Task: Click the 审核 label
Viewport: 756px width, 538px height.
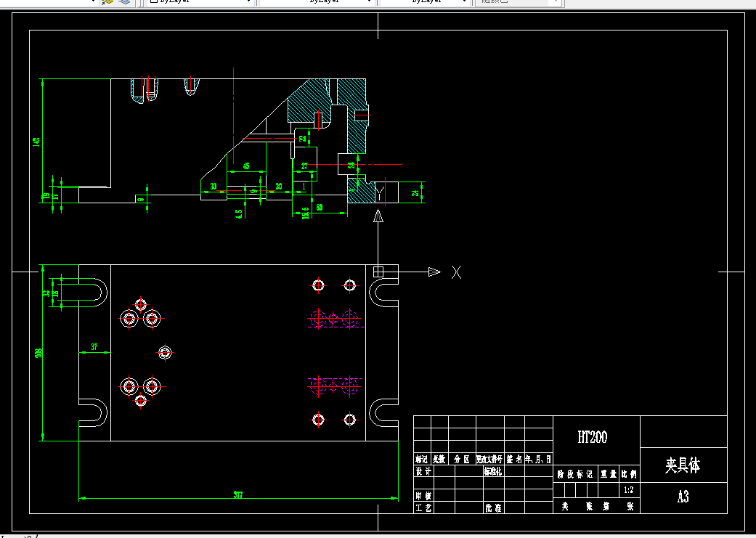Action: pos(424,496)
